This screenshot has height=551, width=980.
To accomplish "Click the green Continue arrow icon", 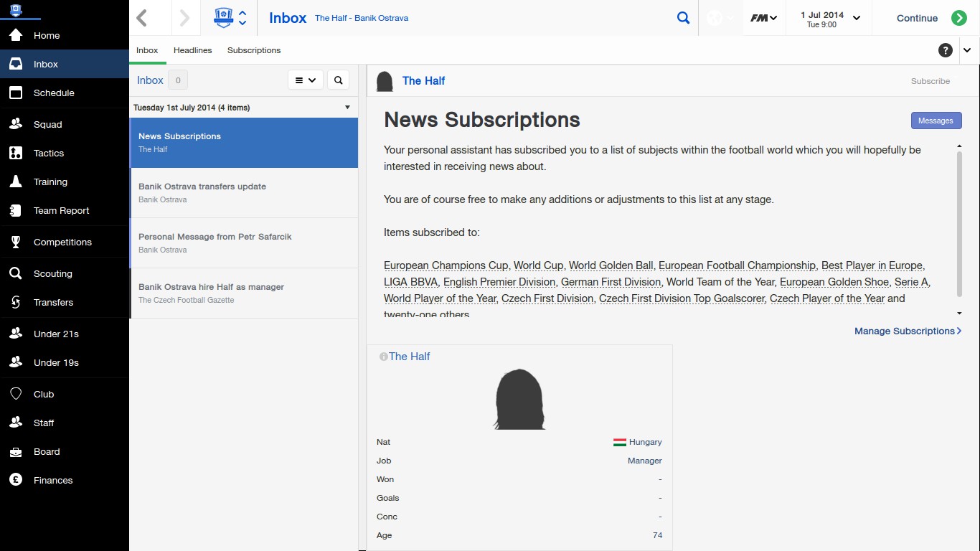I will [x=959, y=18].
